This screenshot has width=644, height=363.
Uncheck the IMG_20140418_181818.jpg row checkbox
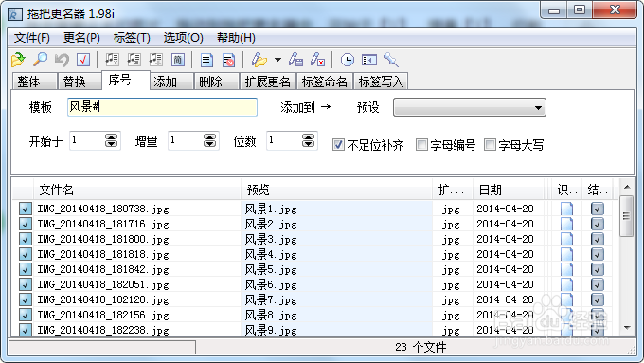tap(25, 254)
